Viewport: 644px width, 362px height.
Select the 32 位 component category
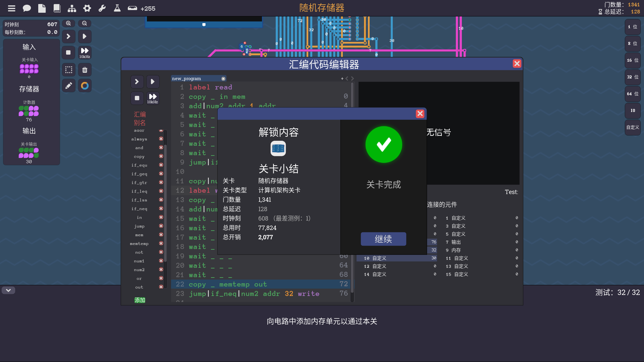[633, 77]
